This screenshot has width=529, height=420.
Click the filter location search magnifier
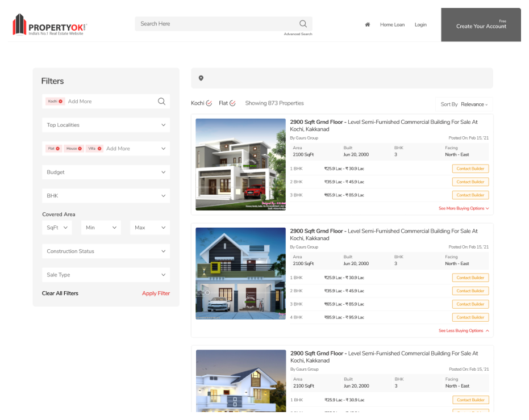[x=161, y=102]
